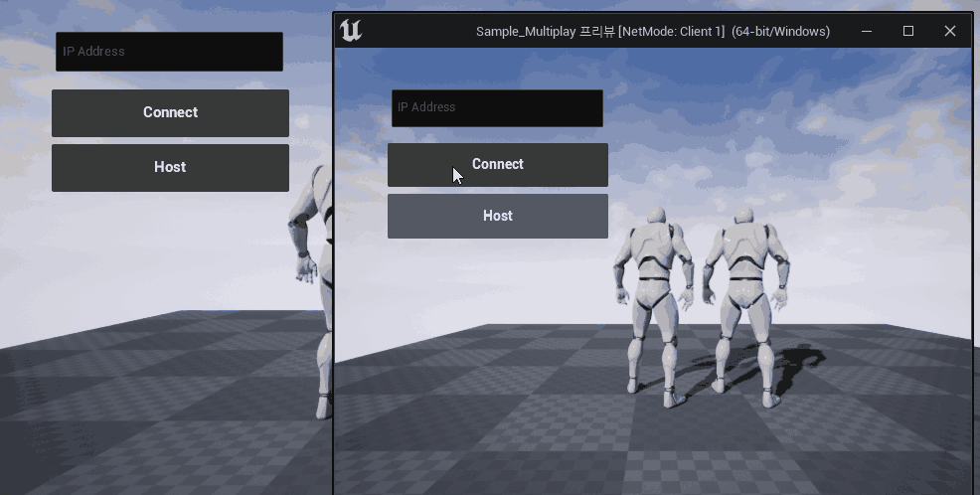Viewport: 980px width, 495px height.
Task: Focus the IP Address field in Client 1 window
Action: click(498, 108)
